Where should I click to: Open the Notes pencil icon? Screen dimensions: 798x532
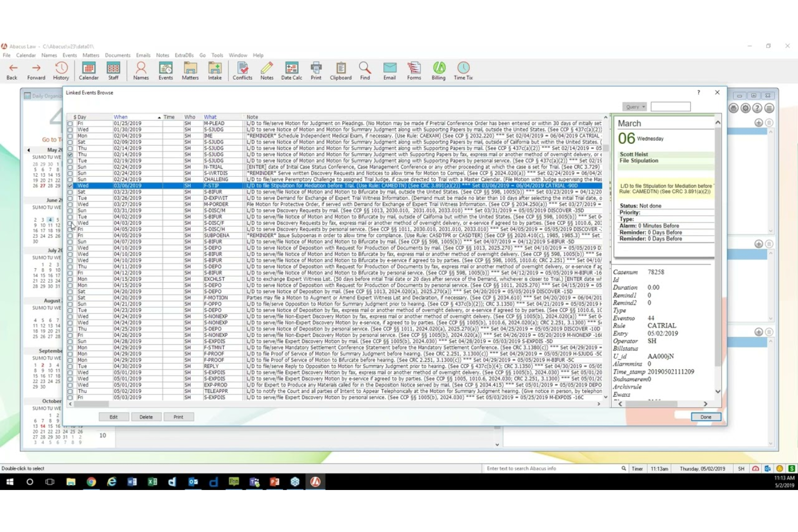coord(267,70)
